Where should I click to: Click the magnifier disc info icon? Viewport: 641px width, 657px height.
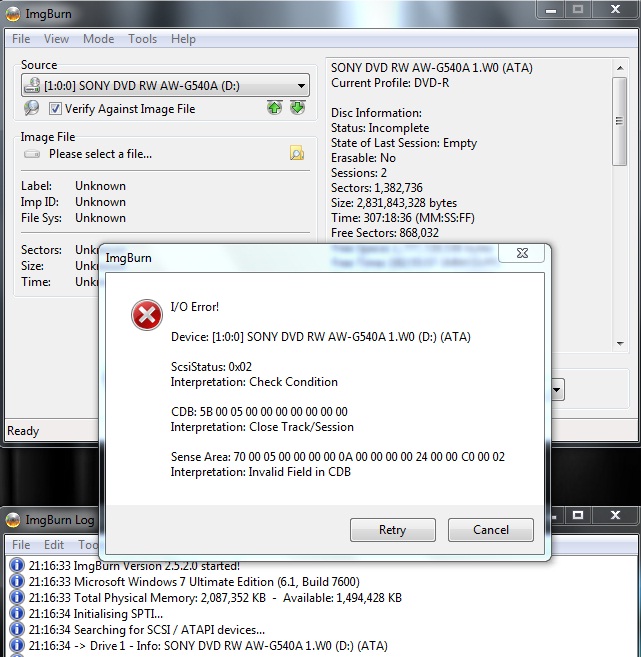click(x=31, y=109)
